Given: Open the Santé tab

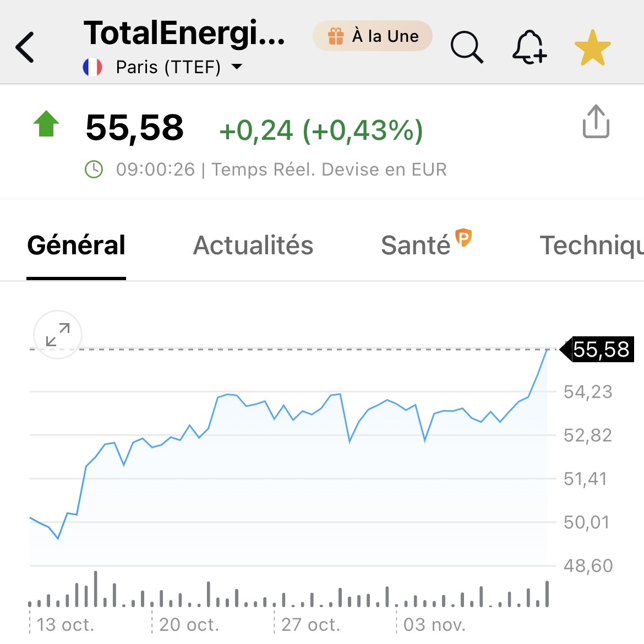Looking at the screenshot, I should coord(416,245).
